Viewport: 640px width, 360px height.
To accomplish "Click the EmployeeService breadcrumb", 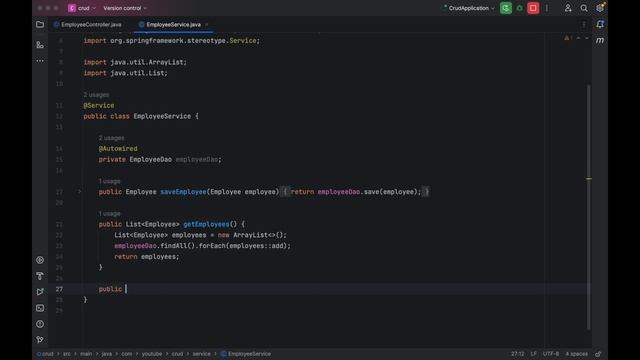I will [246, 354].
